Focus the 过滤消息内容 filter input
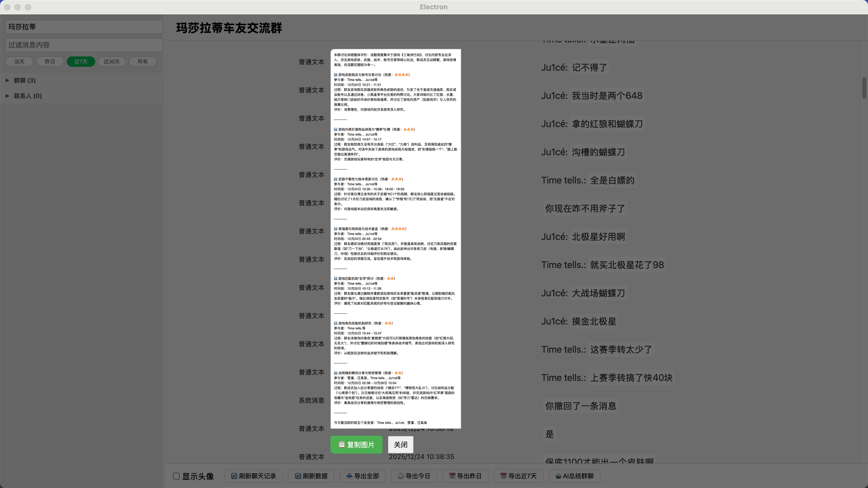 click(84, 45)
